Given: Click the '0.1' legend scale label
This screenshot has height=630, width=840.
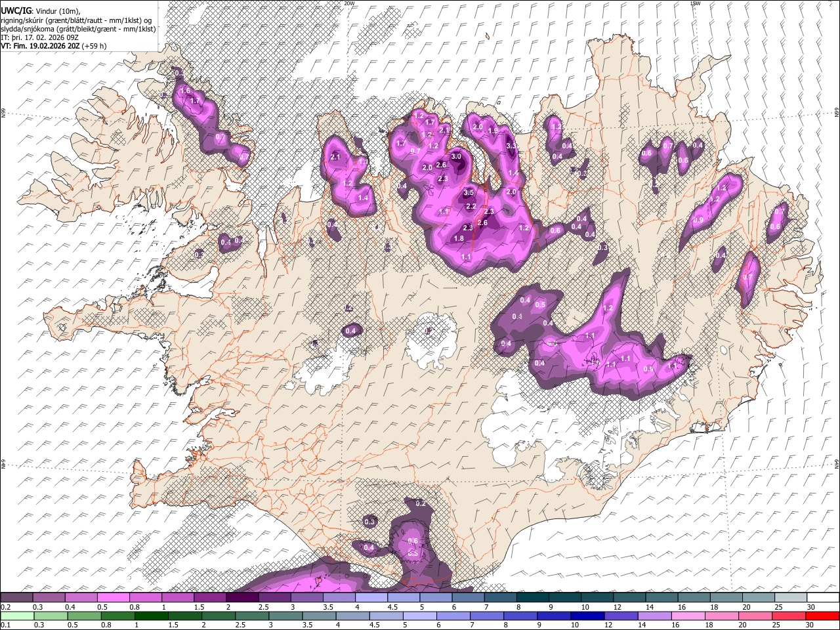Looking at the screenshot, I should [4, 625].
